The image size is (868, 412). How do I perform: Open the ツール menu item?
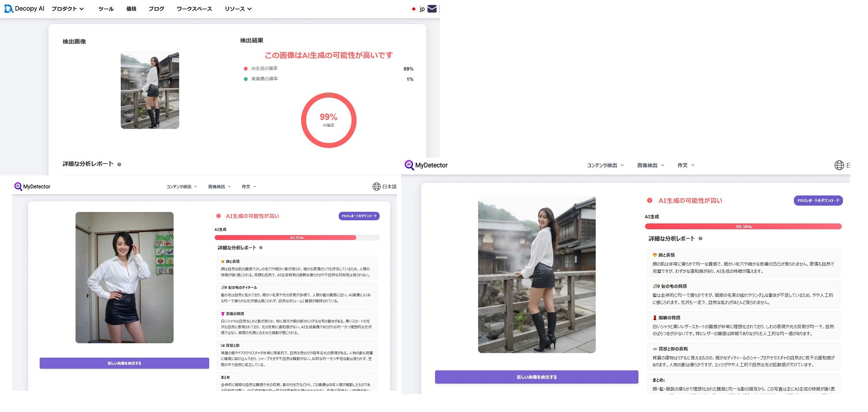[x=106, y=9]
